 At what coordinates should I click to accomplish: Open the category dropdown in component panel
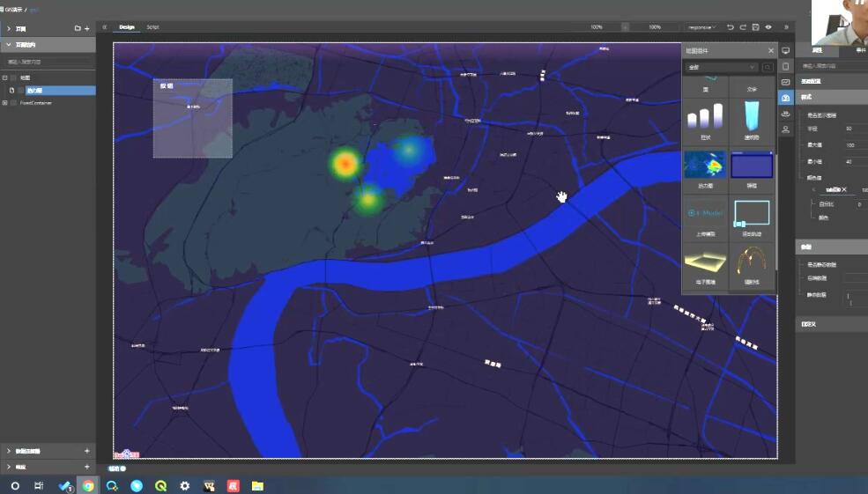coord(721,67)
